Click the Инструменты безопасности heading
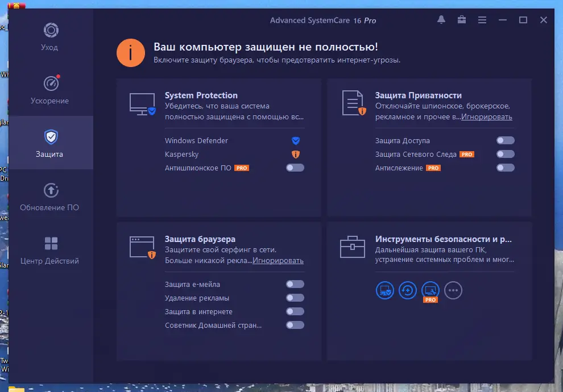The width and height of the screenshot is (563, 392). point(444,239)
